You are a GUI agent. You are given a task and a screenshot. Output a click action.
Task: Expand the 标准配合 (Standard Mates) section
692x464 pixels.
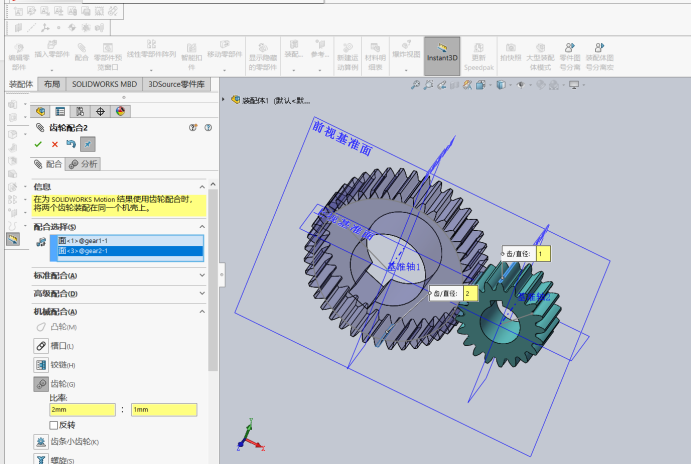point(119,275)
